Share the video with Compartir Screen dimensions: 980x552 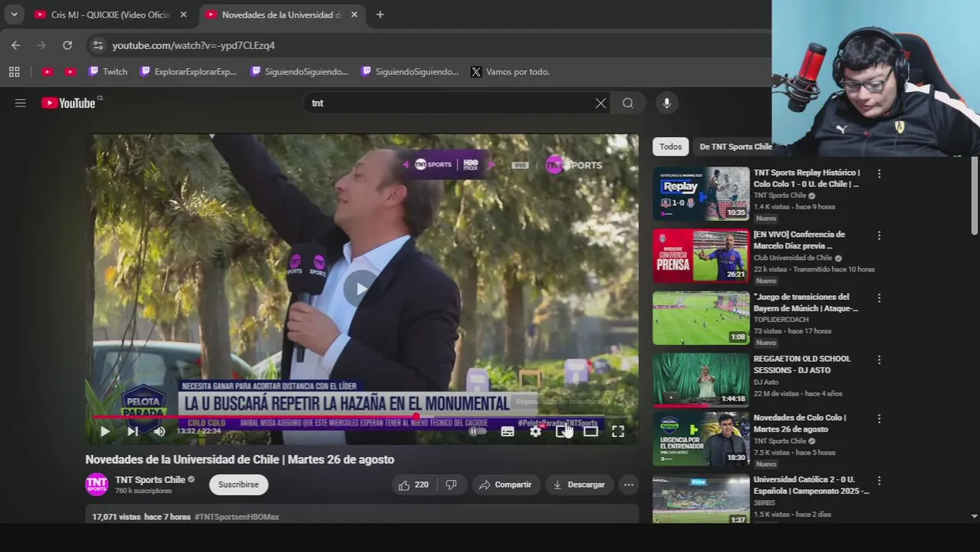505,485
